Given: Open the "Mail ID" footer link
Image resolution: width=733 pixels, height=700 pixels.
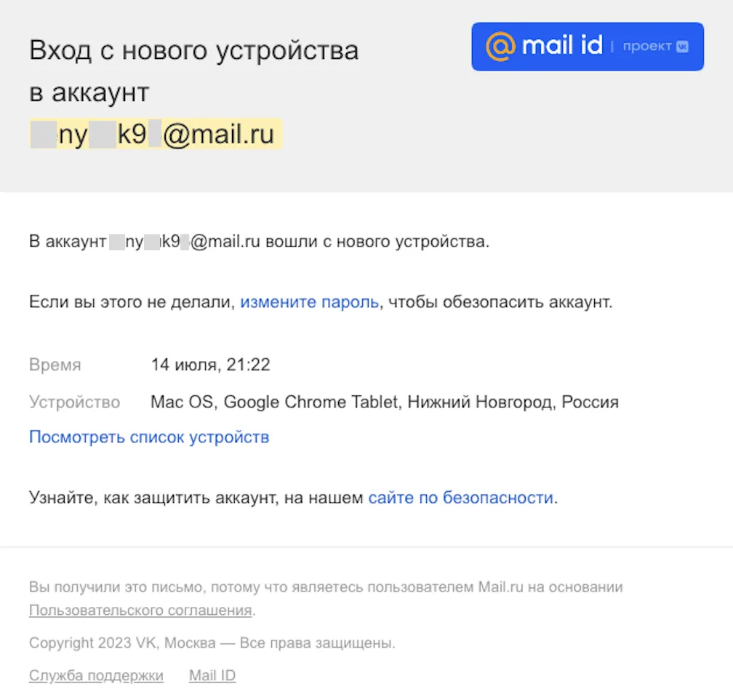Looking at the screenshot, I should (212, 675).
